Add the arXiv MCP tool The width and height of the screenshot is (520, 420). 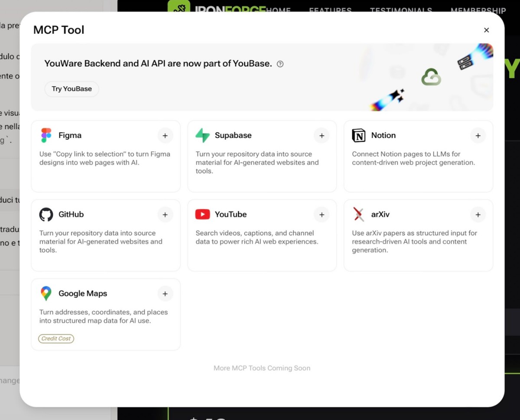[478, 215]
